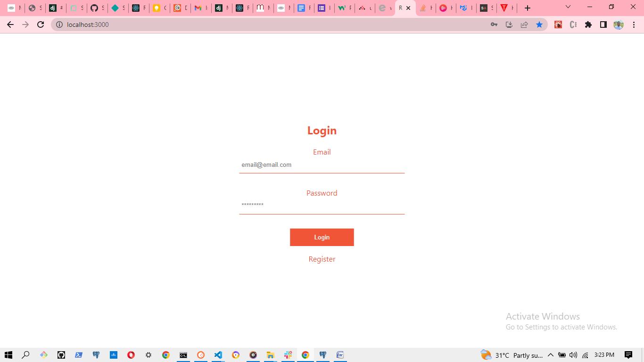
Task: Bookmark this page with the star icon
Action: [x=539, y=25]
